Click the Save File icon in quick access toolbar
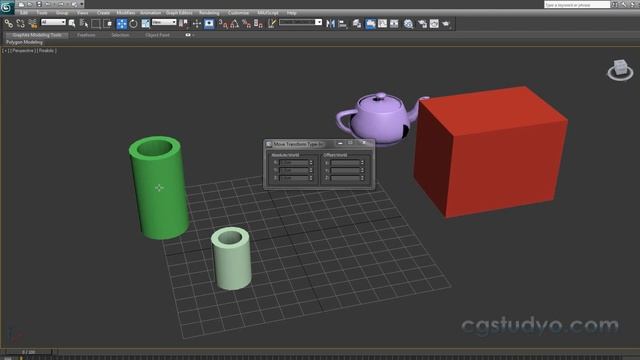640x360 pixels. [x=39, y=4]
